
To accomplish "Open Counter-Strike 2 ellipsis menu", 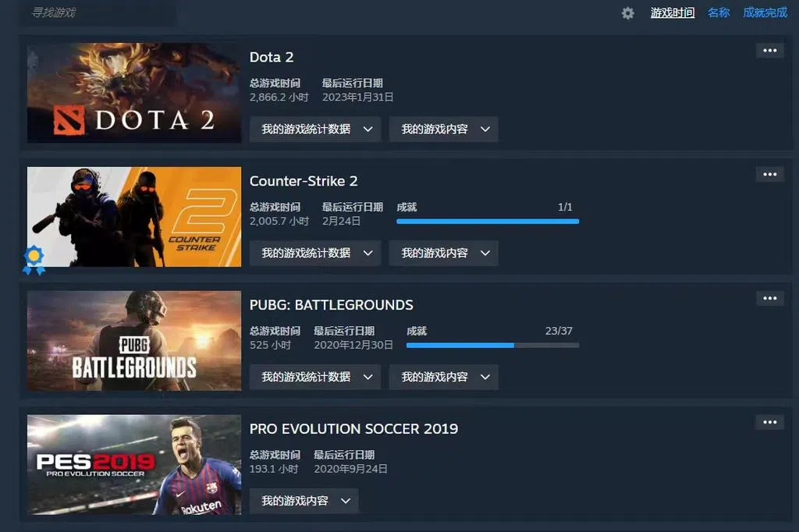I will 769,174.
